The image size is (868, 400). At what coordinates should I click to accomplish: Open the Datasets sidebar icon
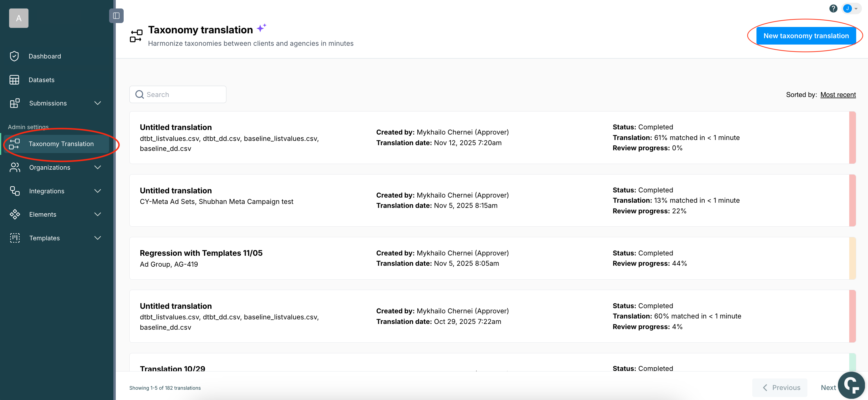click(15, 79)
